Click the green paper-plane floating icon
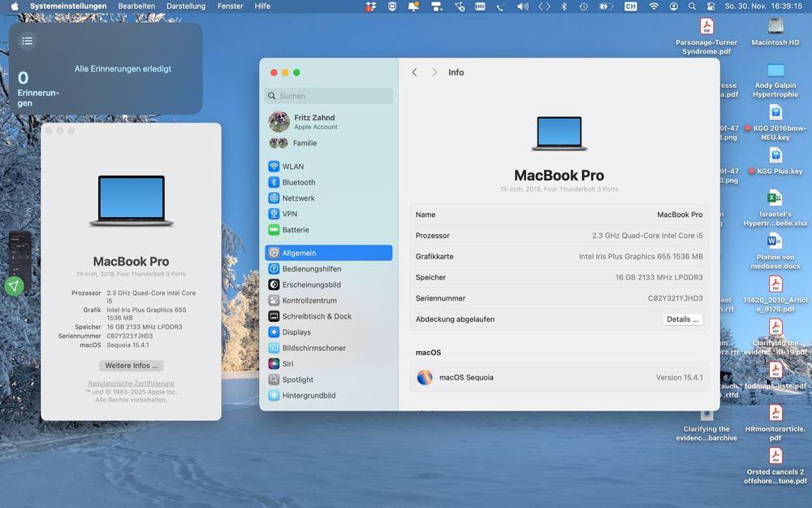Screen dimensions: 812x508 [x=14, y=285]
